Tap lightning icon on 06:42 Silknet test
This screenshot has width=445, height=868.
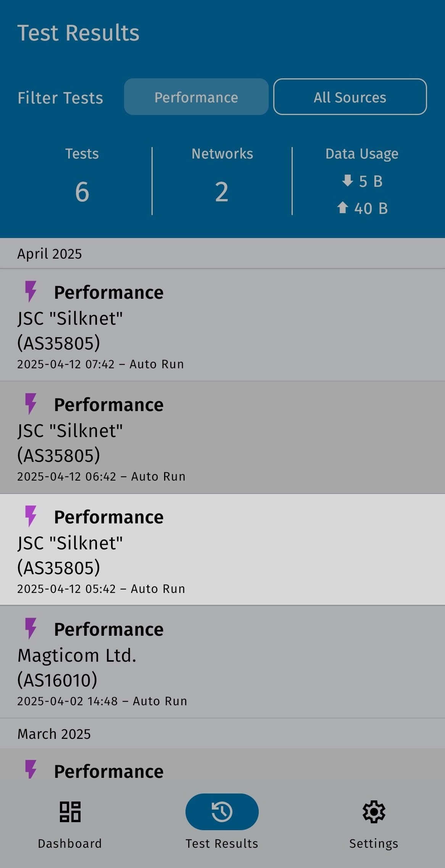[31, 403]
